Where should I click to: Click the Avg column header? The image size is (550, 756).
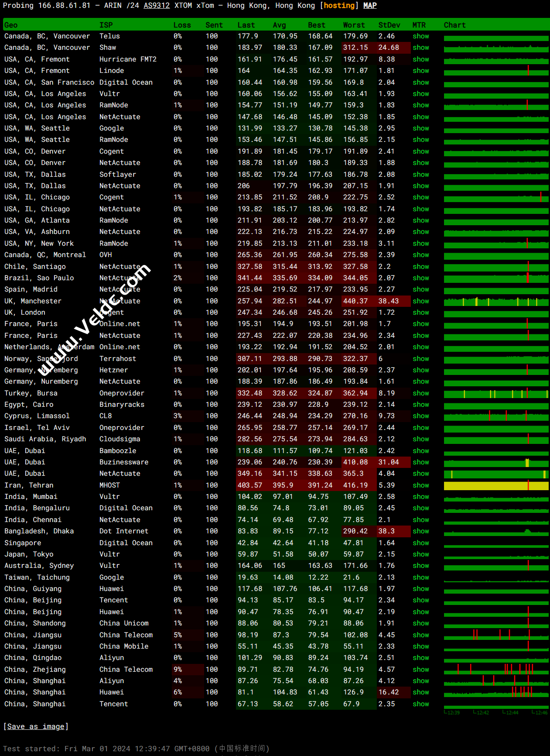(x=280, y=25)
